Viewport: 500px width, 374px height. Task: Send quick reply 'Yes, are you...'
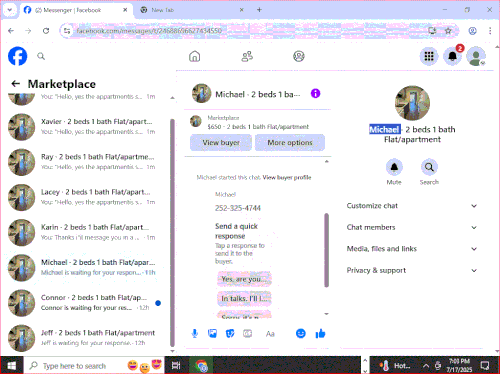click(x=244, y=279)
